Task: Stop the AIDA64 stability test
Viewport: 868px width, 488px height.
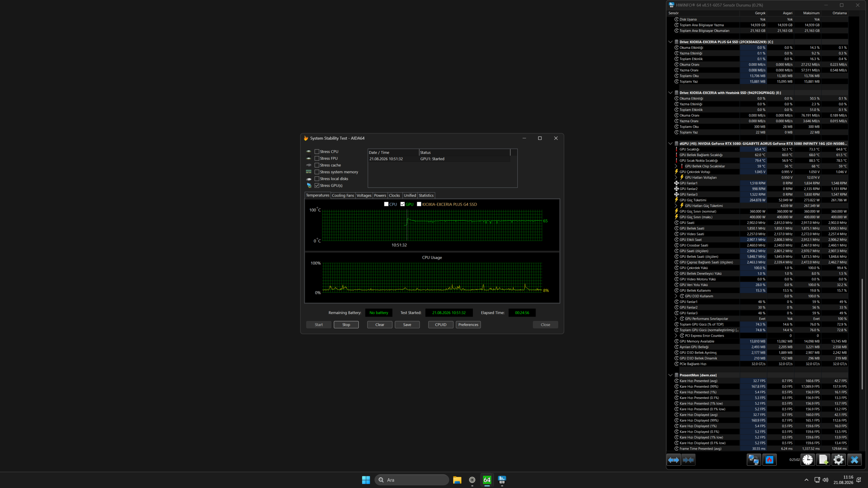Action: pyautogui.click(x=346, y=325)
